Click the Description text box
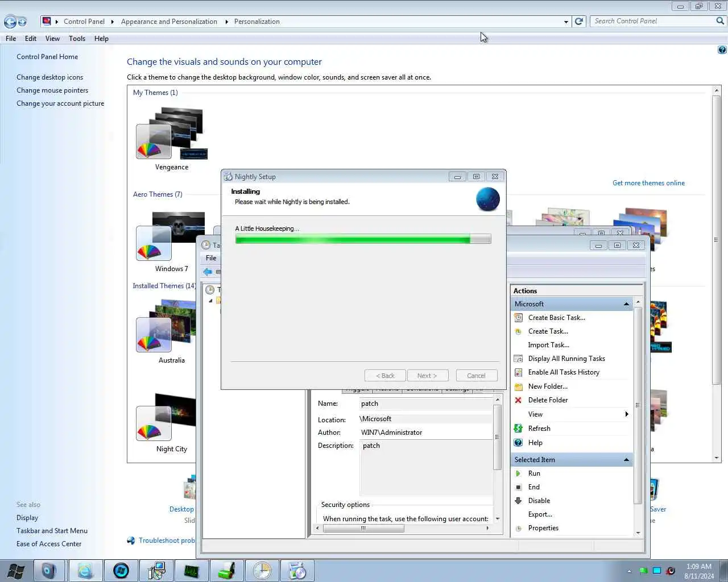The image size is (728, 582). point(426,467)
